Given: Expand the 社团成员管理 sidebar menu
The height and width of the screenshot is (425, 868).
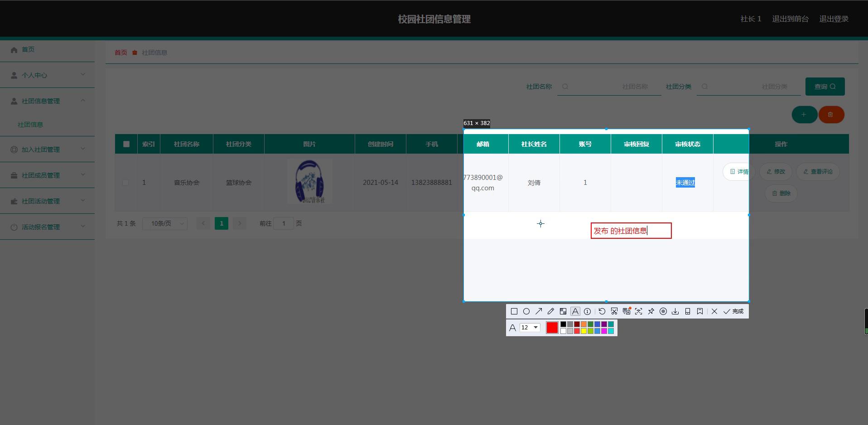Looking at the screenshot, I should (48, 175).
